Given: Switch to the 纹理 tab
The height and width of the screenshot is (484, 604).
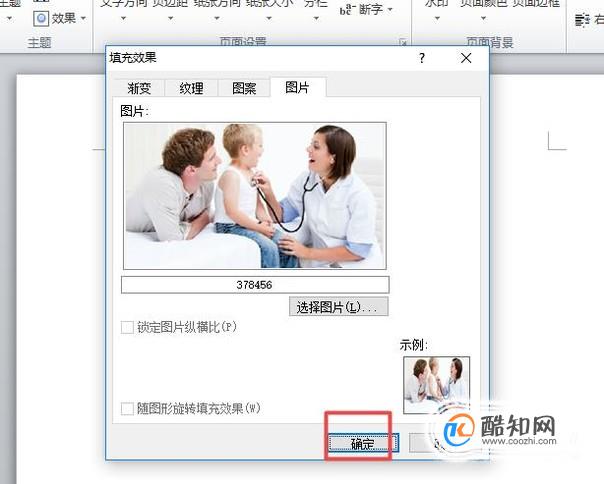Looking at the screenshot, I should [x=191, y=88].
